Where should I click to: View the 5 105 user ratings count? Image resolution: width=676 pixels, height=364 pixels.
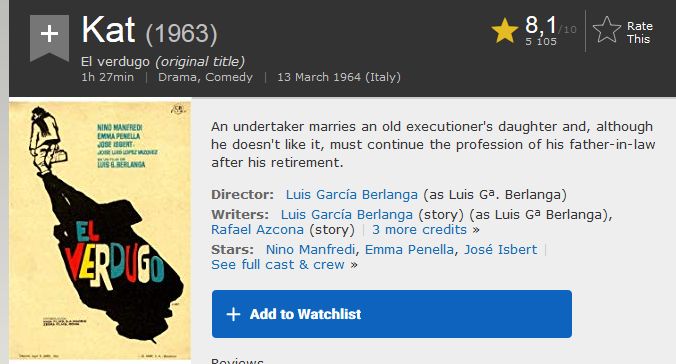point(541,42)
